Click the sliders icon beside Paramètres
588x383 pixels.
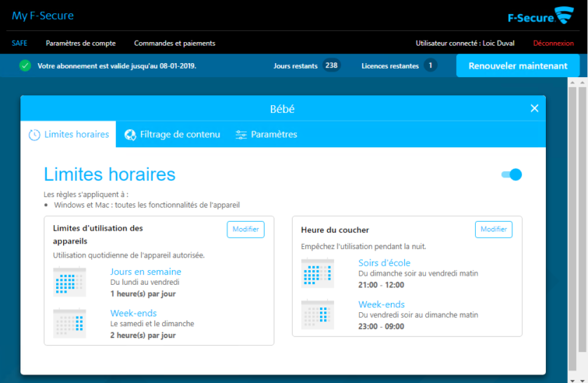pyautogui.click(x=241, y=135)
